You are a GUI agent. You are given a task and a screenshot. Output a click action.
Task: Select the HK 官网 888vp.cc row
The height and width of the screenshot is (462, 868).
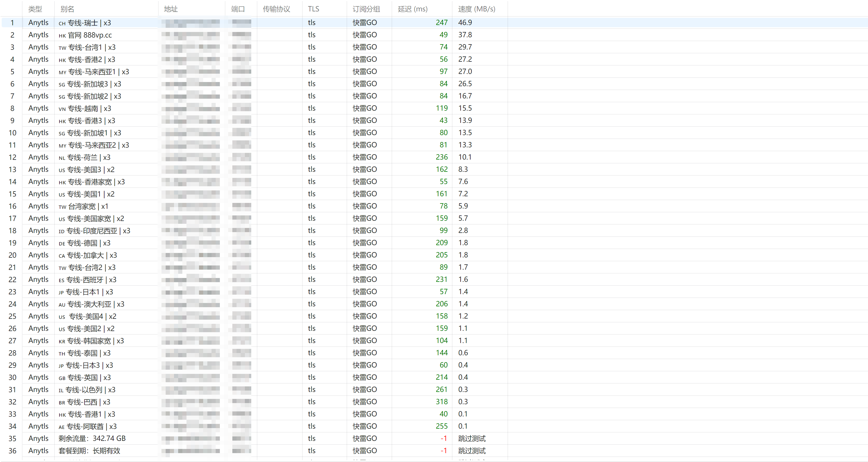point(434,35)
